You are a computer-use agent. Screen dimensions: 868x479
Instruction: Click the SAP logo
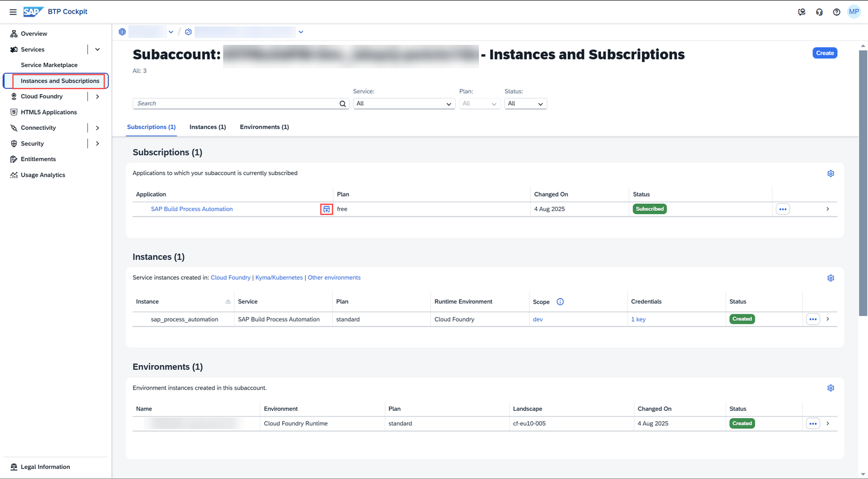(x=33, y=11)
